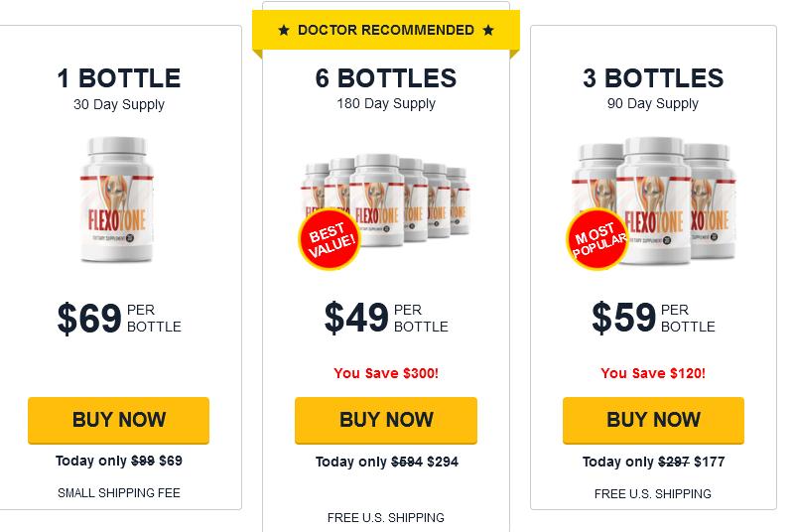The height and width of the screenshot is (532, 794).
Task: Select the three Flexotone bottles image
Action: point(652,201)
